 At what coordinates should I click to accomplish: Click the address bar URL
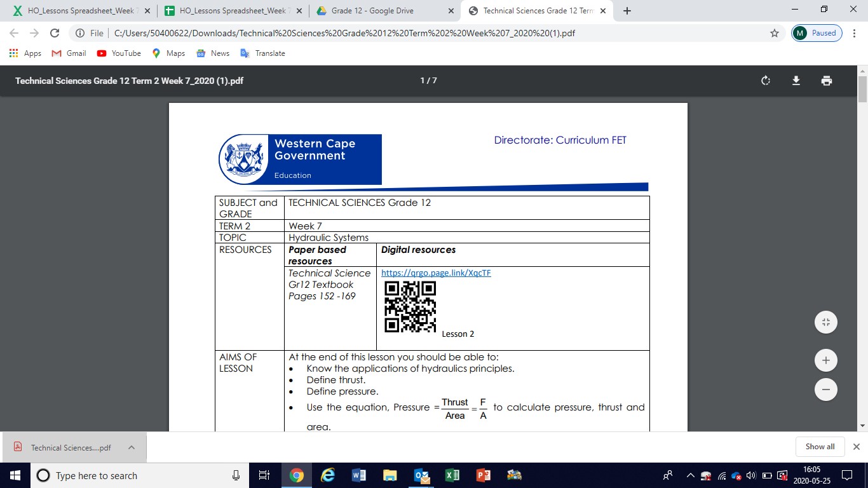344,33
